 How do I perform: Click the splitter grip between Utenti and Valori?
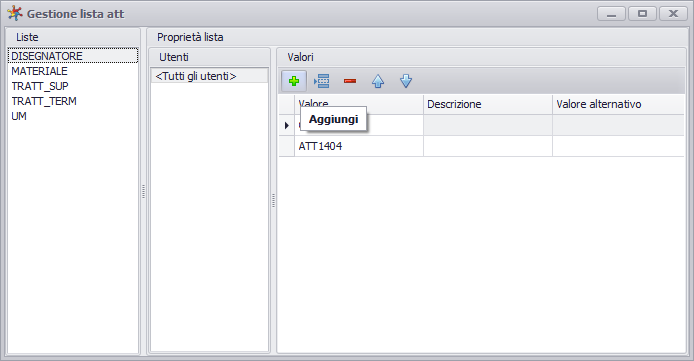(x=274, y=200)
